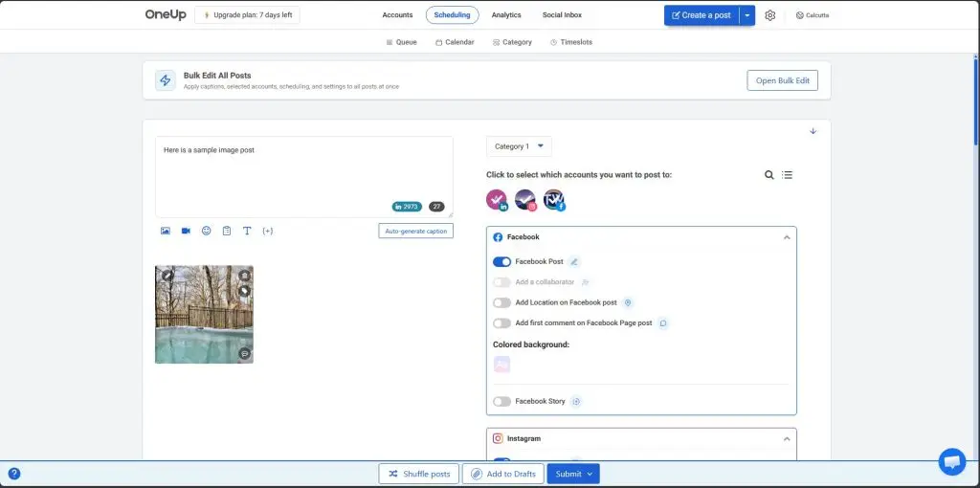Open the Calcutta timezone selector
The image size is (980, 488).
813,15
